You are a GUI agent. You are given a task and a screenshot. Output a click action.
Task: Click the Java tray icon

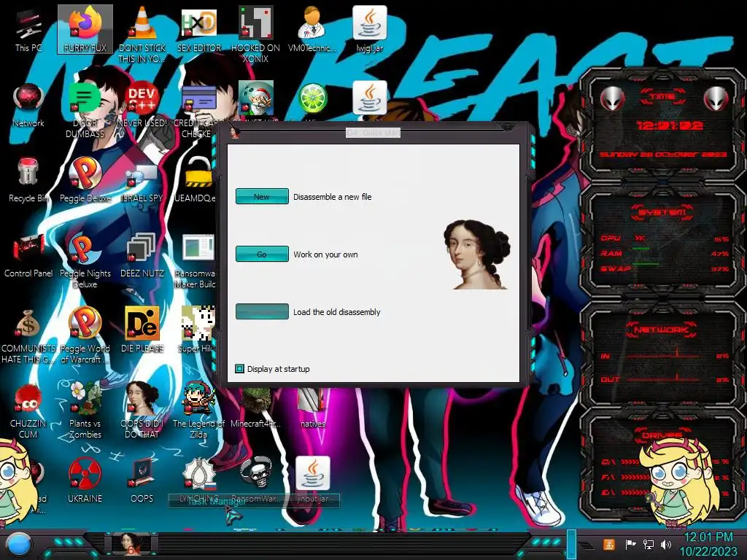[609, 544]
